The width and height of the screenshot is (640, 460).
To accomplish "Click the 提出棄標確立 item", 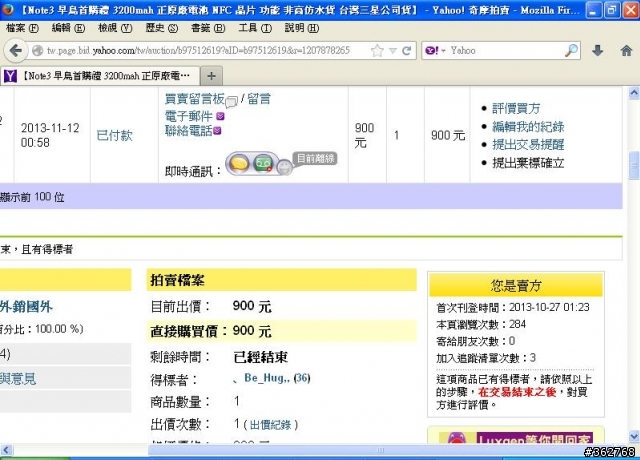I will [x=528, y=163].
